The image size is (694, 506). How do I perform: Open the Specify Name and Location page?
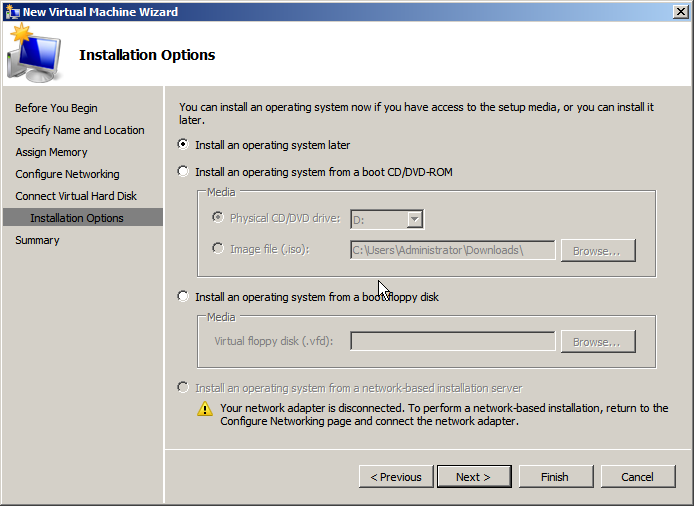pyautogui.click(x=79, y=130)
